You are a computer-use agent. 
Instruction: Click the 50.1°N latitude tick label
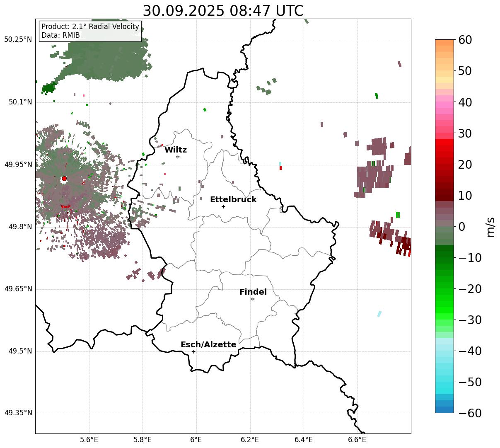coord(20,102)
